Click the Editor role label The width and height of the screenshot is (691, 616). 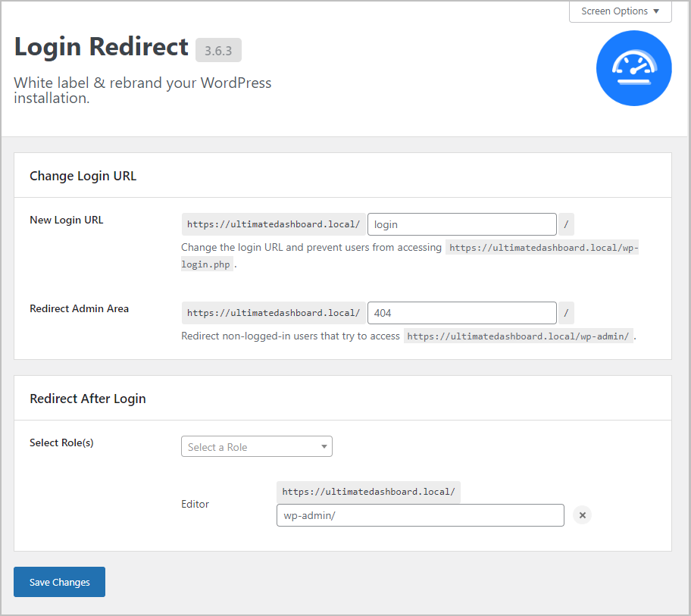click(195, 504)
